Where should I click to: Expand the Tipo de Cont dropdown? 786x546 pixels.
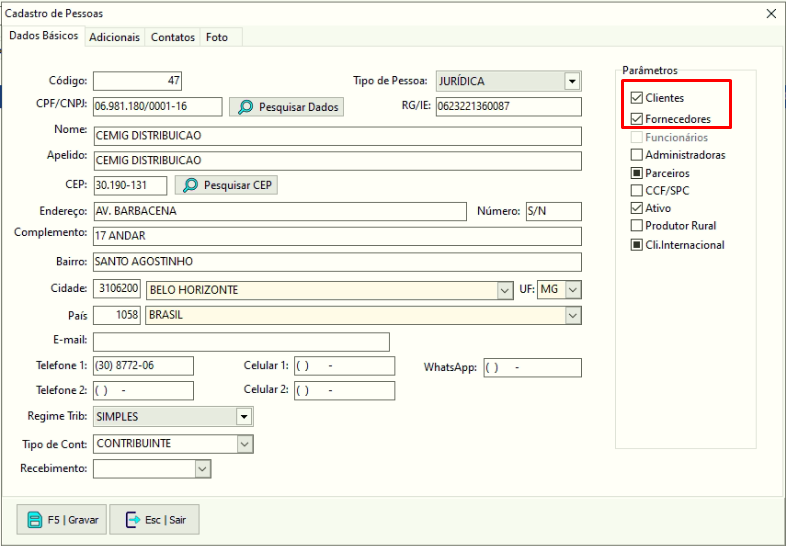244,444
